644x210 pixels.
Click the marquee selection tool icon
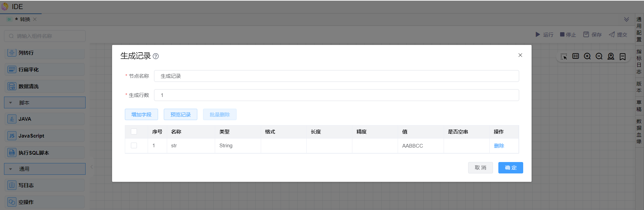pyautogui.click(x=564, y=56)
